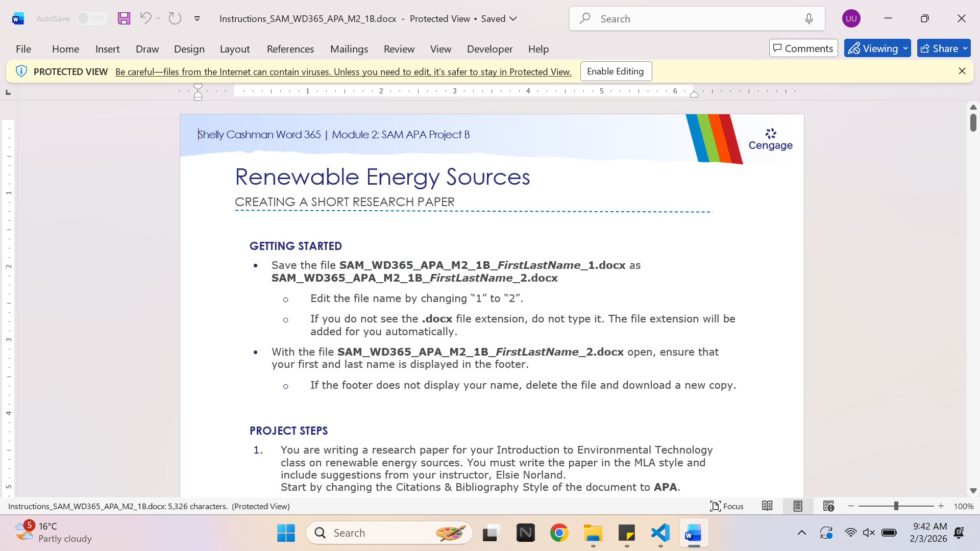Click the tab stop selector at ruler corner

[x=8, y=92]
